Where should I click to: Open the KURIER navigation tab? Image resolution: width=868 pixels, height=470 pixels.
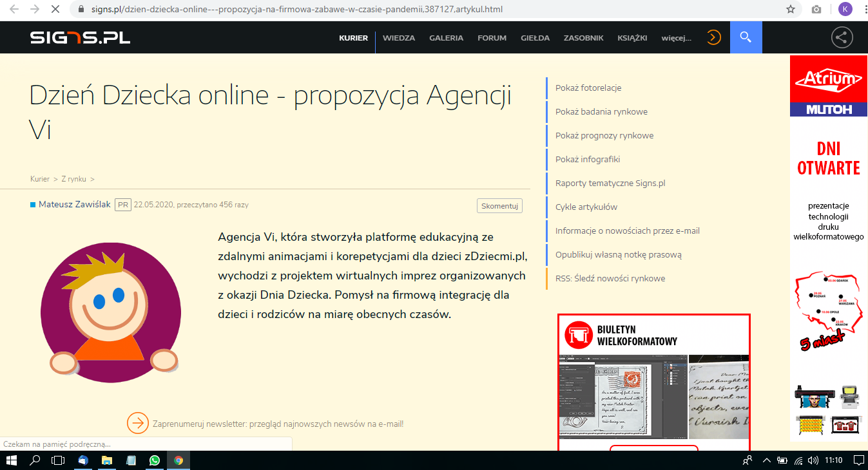point(353,38)
